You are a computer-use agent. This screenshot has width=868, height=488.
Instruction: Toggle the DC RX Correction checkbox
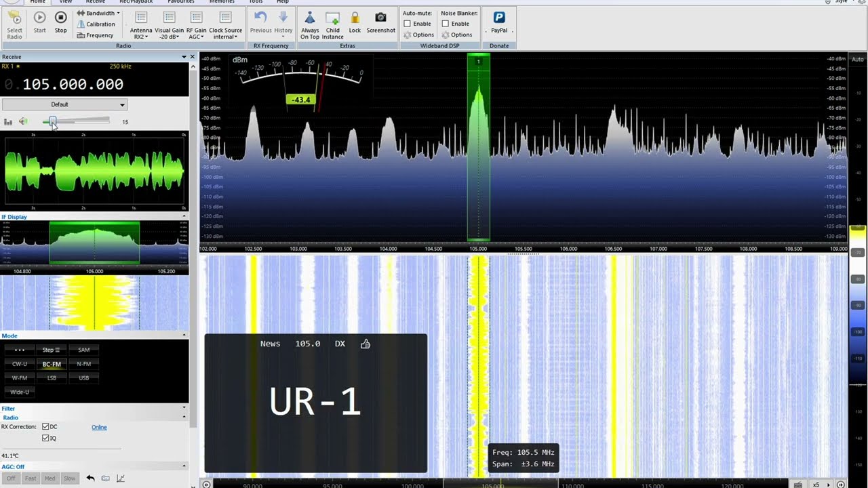(45, 427)
